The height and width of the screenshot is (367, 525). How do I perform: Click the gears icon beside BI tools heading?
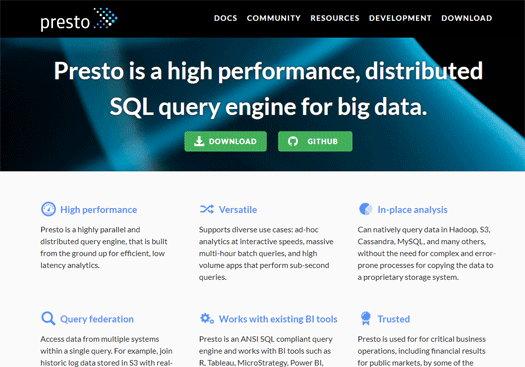click(x=207, y=318)
